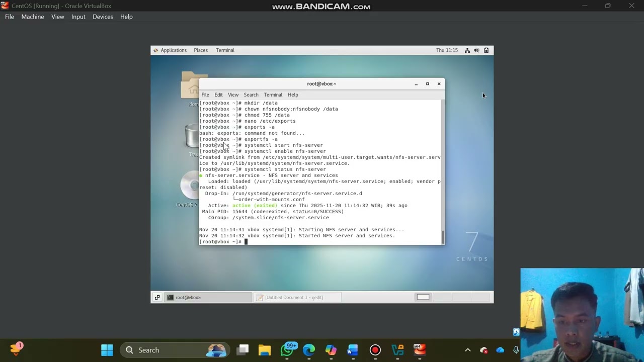Open Copilot from Windows taskbar
Image resolution: width=644 pixels, height=362 pixels.
(331, 350)
